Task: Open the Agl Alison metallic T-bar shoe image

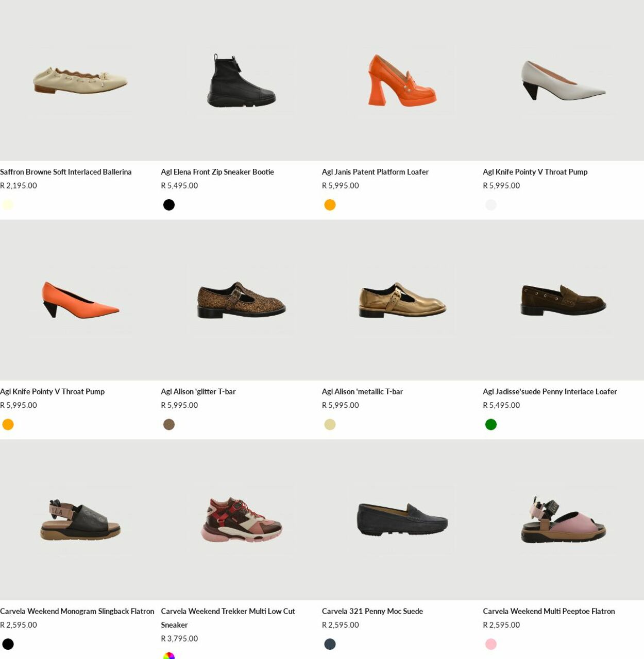Action: point(402,300)
